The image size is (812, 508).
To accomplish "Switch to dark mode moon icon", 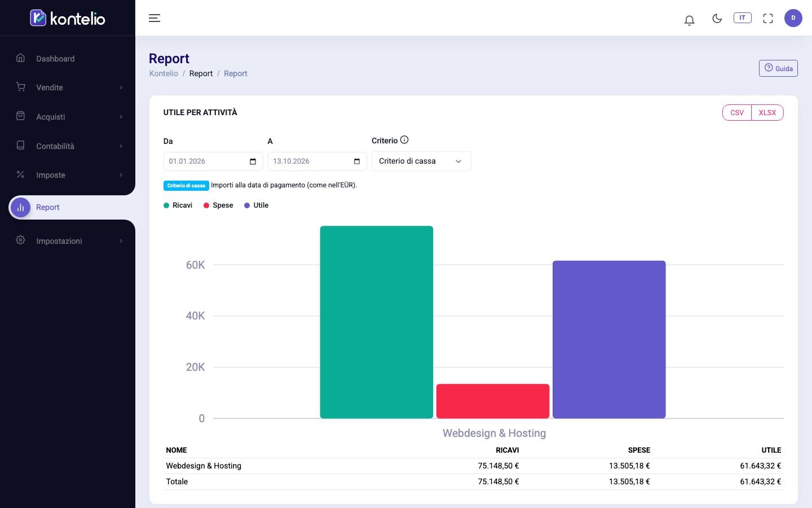I will [717, 18].
